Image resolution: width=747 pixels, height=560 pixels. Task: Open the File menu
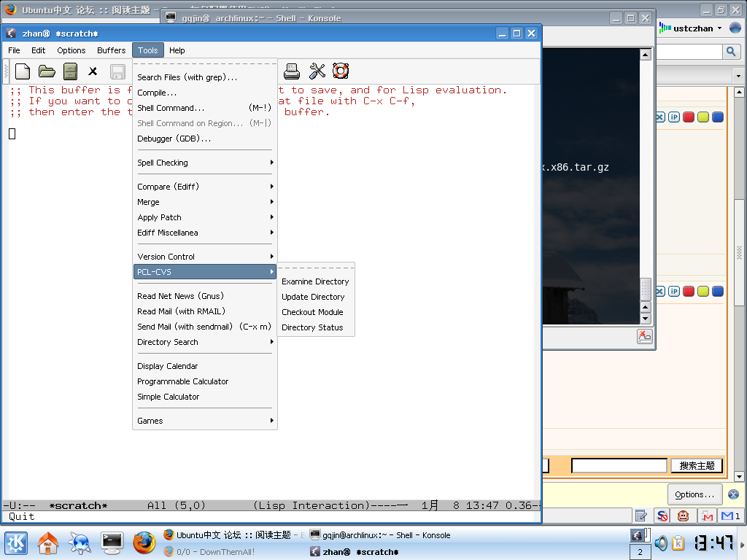coord(15,50)
